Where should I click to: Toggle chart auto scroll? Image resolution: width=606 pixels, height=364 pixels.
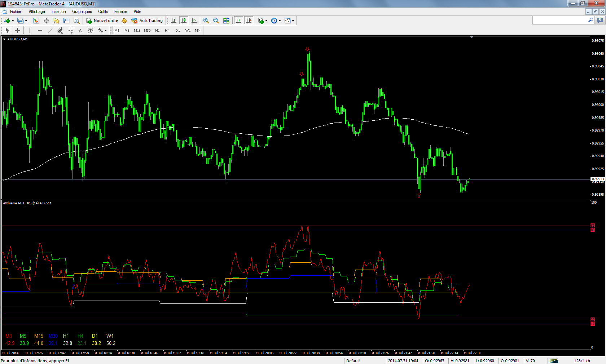(x=239, y=21)
